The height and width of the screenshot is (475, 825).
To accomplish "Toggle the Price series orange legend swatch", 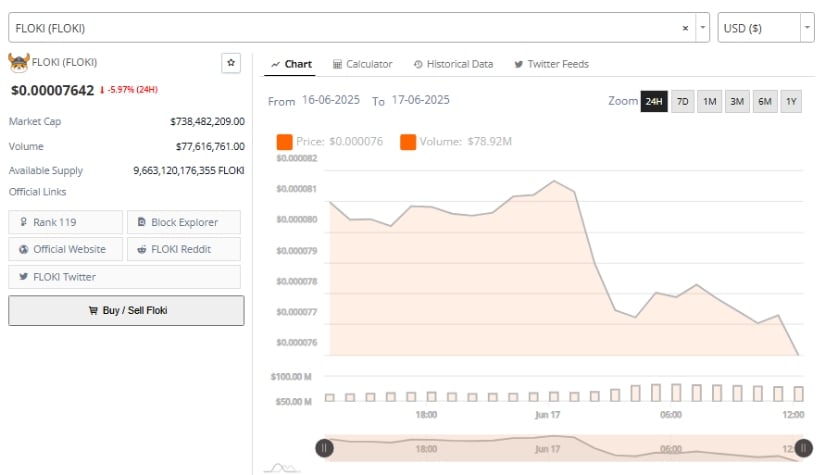I will 284,142.
